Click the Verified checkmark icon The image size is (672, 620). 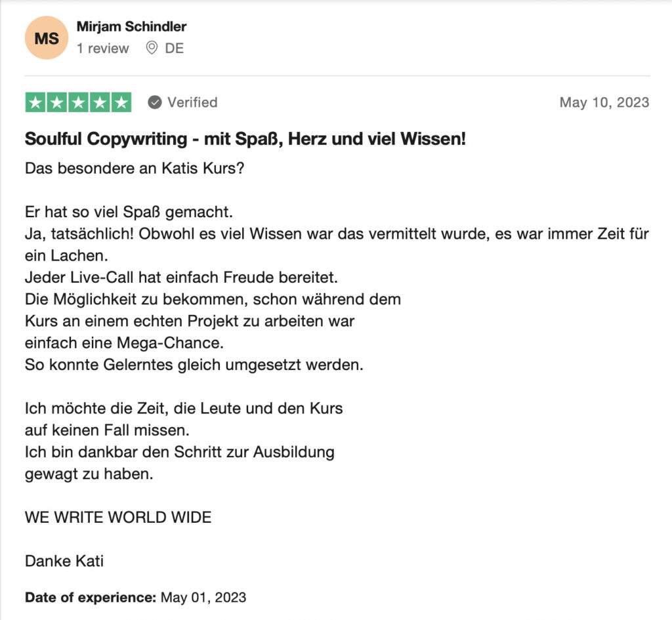coord(155,102)
